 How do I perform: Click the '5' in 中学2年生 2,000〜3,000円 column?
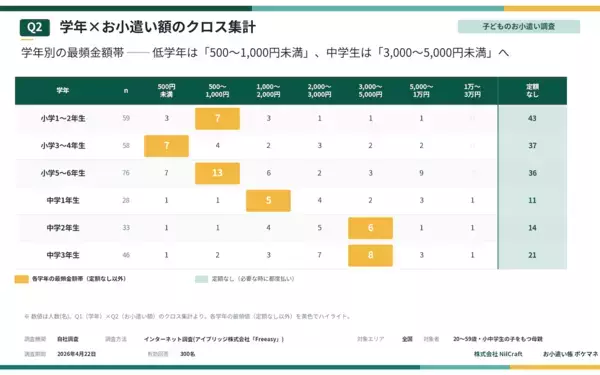point(320,228)
